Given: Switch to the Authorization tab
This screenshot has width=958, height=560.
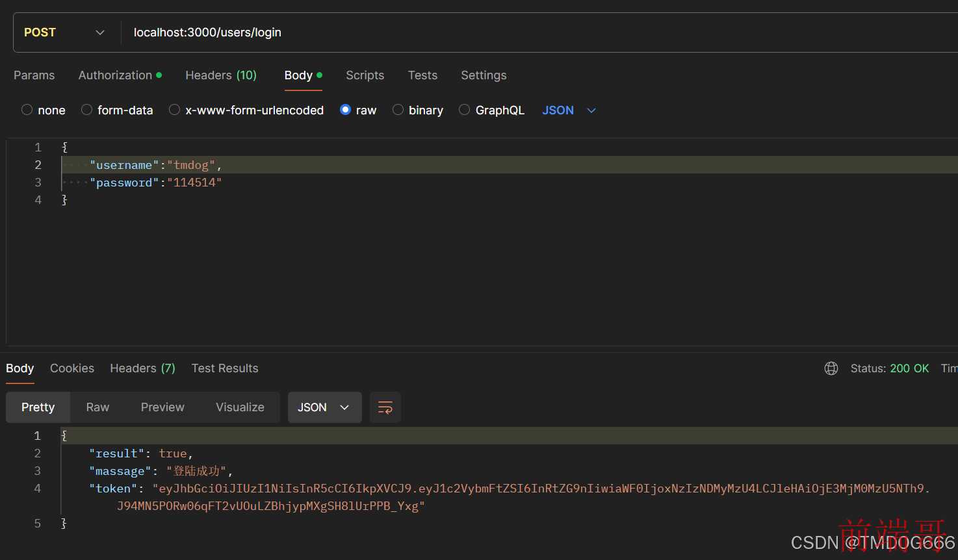Looking at the screenshot, I should point(120,75).
